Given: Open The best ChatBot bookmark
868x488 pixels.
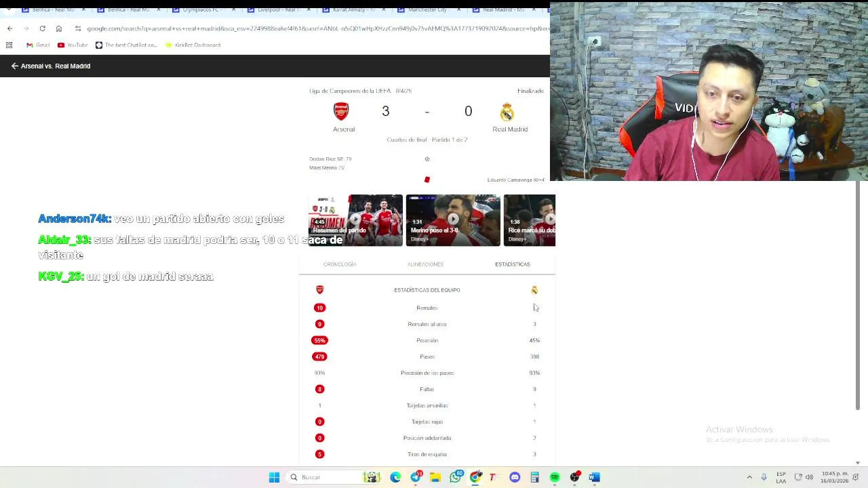Looking at the screenshot, I should (126, 45).
